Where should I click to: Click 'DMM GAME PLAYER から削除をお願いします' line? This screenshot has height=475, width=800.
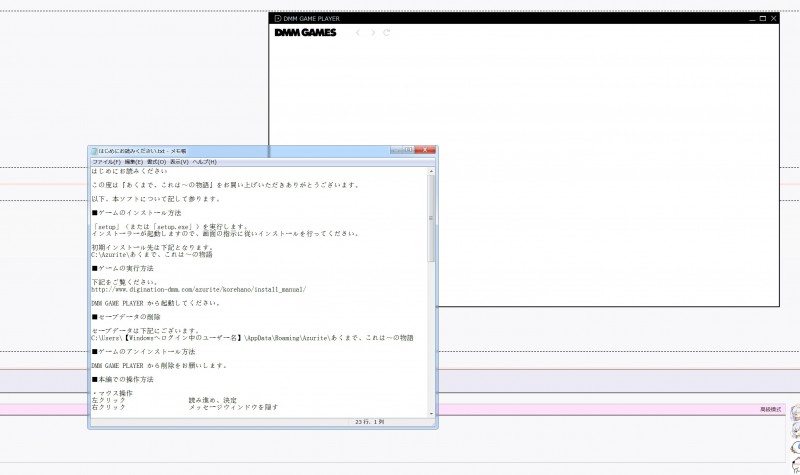pyautogui.click(x=159, y=365)
